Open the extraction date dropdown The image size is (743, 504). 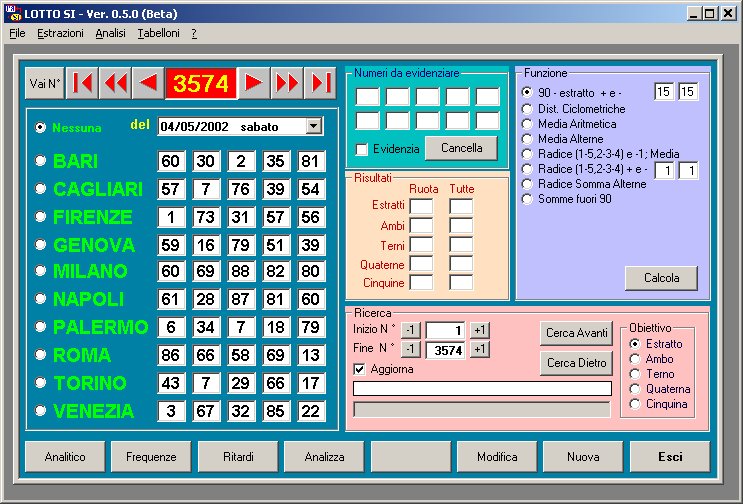(x=314, y=126)
